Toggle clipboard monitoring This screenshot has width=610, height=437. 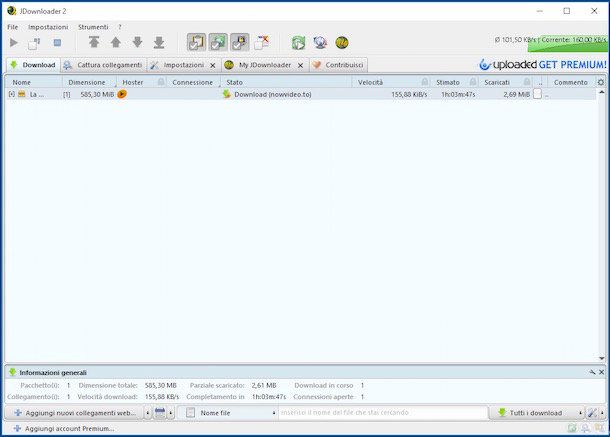tap(196, 42)
